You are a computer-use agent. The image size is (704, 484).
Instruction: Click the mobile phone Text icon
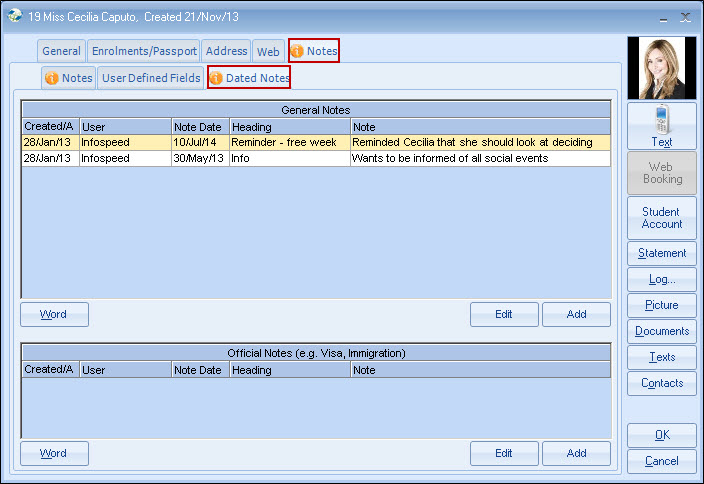pos(661,121)
